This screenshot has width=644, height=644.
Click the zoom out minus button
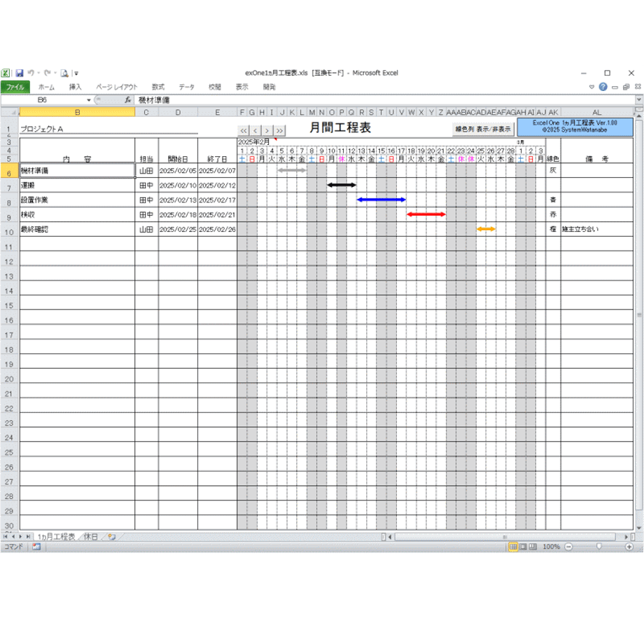point(569,547)
